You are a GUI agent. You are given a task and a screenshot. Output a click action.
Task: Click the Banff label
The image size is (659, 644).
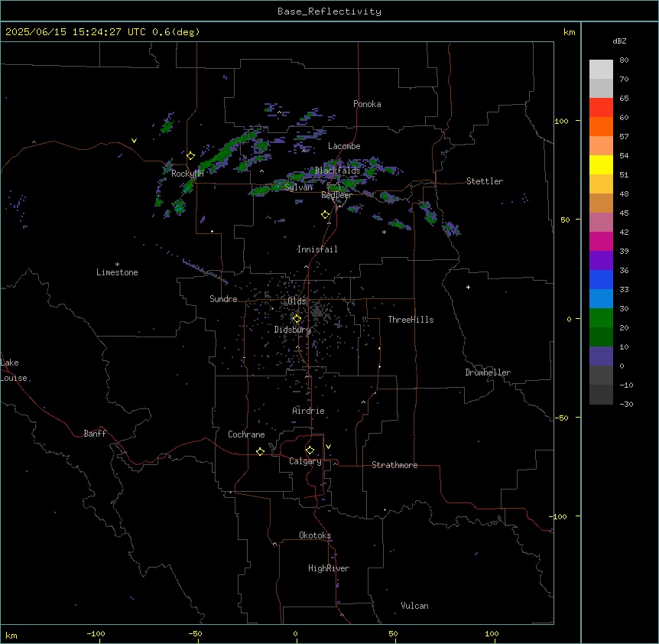[x=95, y=434]
